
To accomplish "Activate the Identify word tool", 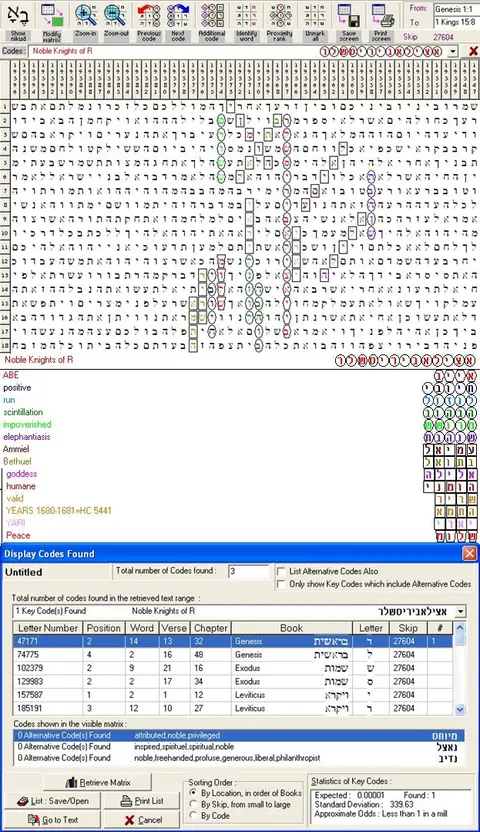I will (246, 22).
